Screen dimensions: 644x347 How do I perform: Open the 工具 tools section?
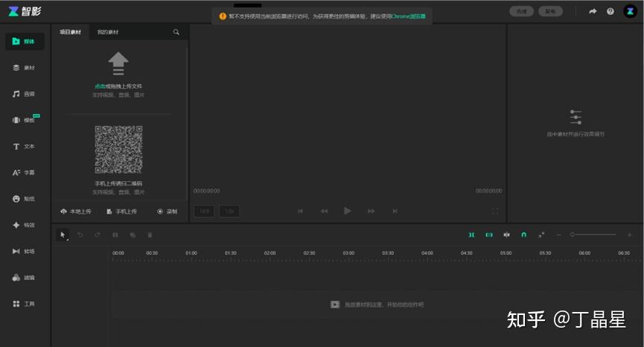25,304
